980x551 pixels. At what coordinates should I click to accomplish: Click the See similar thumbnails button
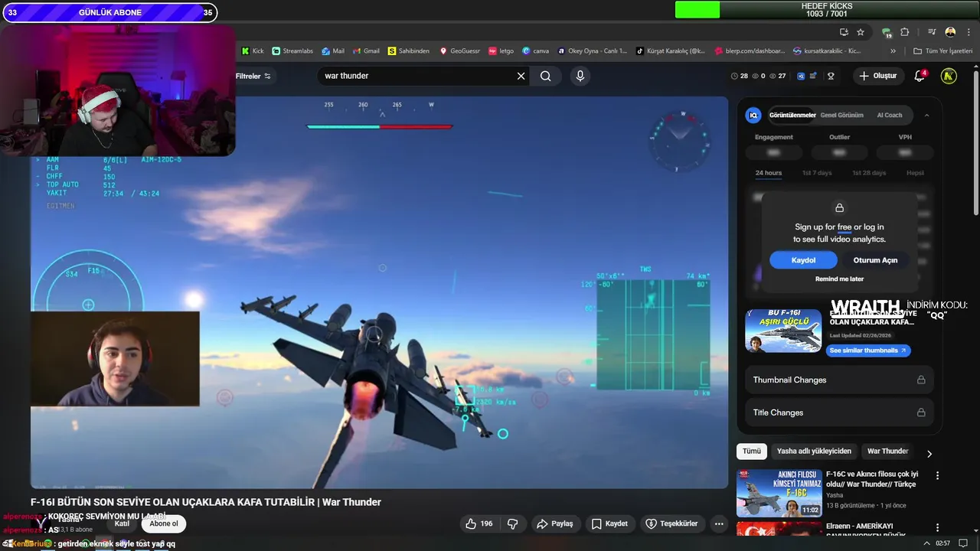(868, 350)
